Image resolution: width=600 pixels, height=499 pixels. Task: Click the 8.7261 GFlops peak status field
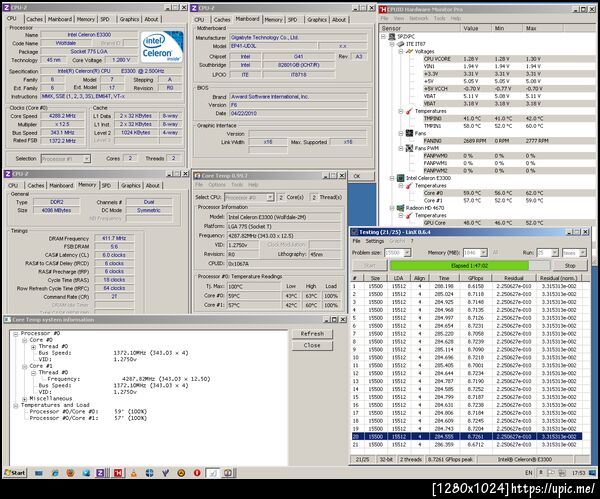tap(451, 460)
